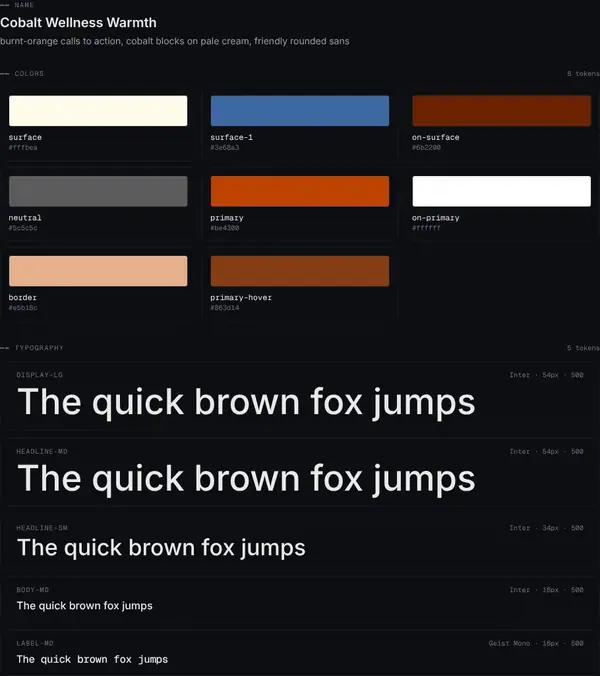
Task: Click the BODY-MD row label
Action: (x=32, y=590)
